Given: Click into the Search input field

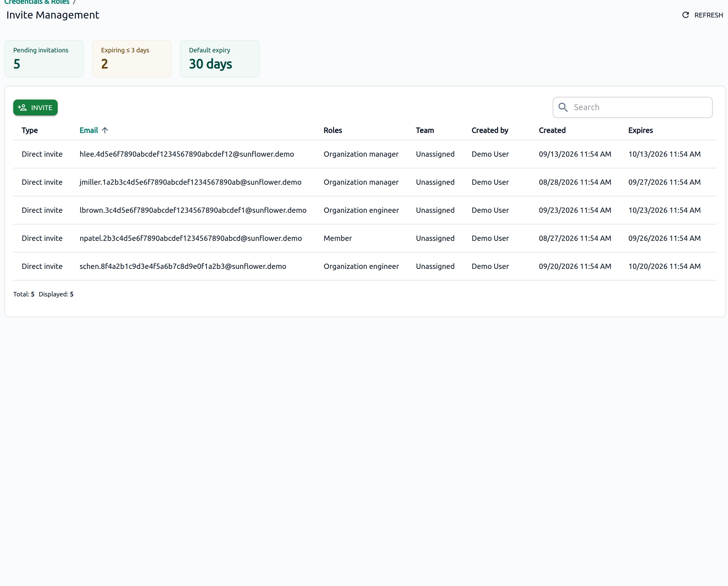Looking at the screenshot, I should click(x=632, y=107).
